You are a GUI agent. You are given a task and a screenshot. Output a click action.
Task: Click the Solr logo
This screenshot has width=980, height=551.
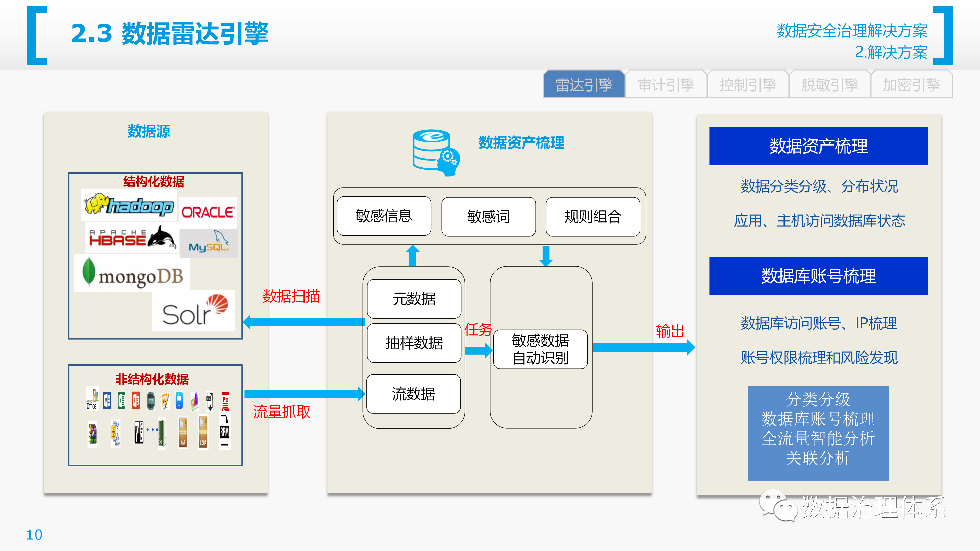pyautogui.click(x=194, y=310)
